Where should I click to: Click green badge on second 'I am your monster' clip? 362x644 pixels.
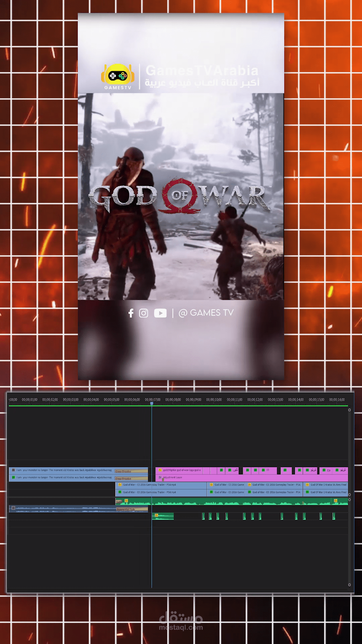(13, 477)
